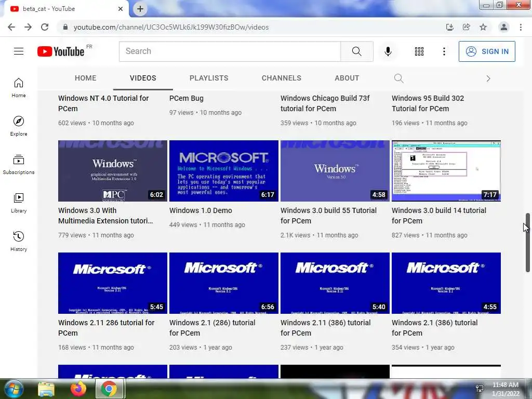Open the YouTube apps grid
Screen dimensions: 532x399
pyautogui.click(x=419, y=51)
